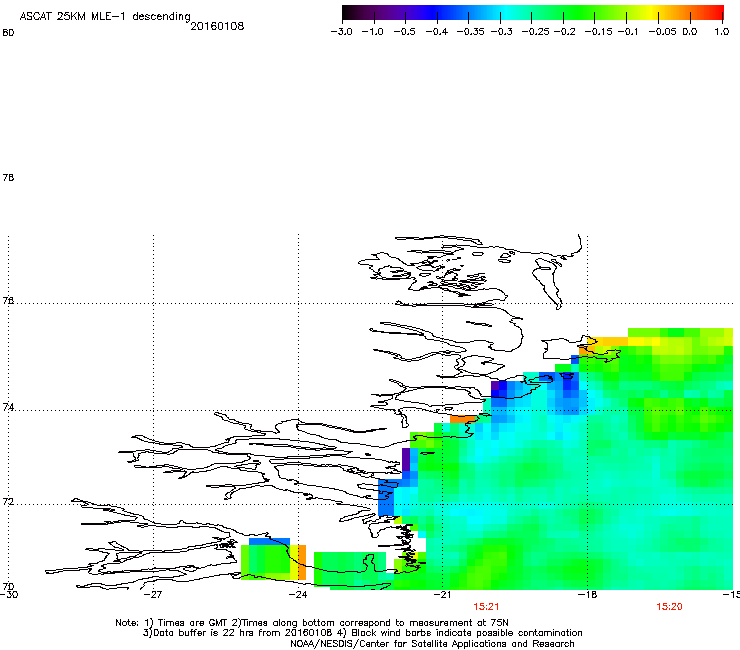Click the note line 'Times are GMT'
Viewport: 740px width, 650px height.
point(312,623)
